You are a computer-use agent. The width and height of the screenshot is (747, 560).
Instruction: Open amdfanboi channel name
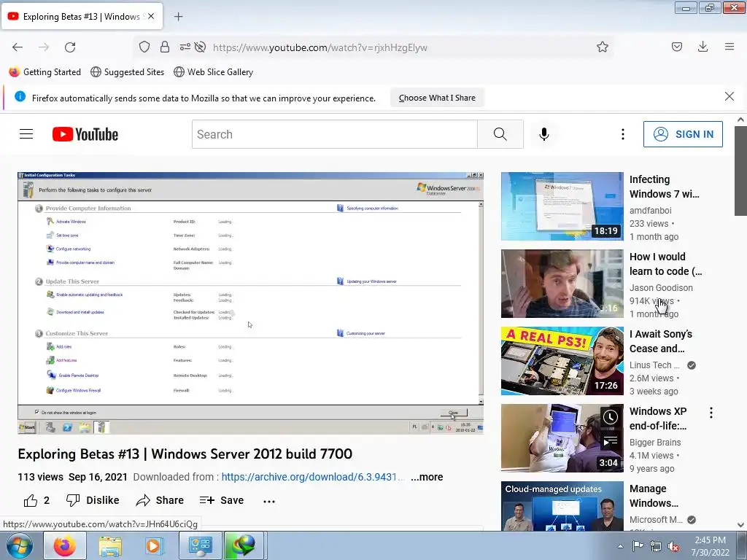(x=650, y=211)
